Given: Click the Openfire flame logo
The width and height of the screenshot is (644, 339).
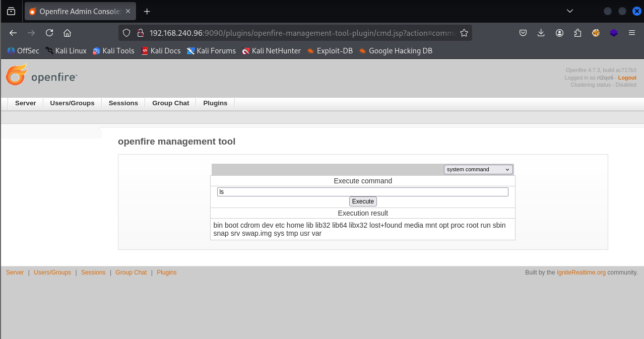Looking at the screenshot, I should (x=17, y=75).
